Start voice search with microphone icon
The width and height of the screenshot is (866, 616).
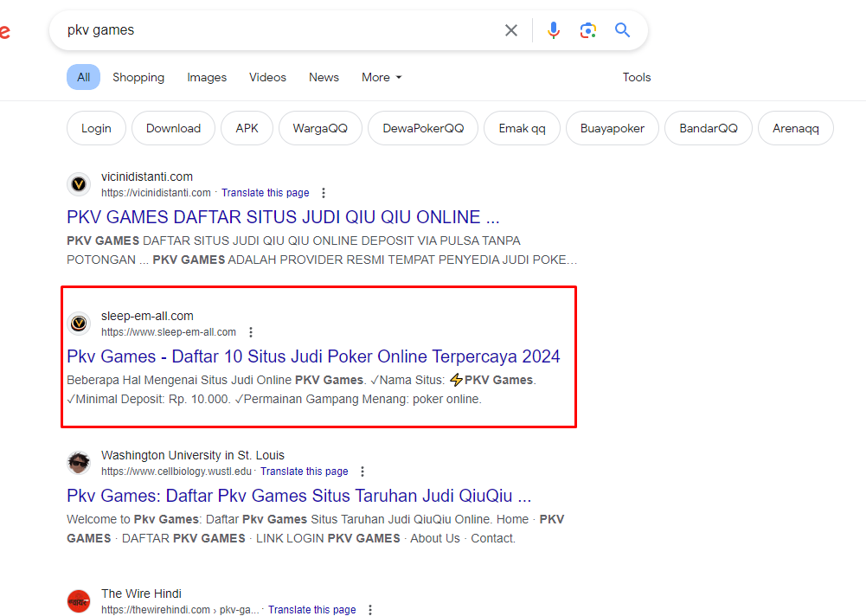click(554, 30)
